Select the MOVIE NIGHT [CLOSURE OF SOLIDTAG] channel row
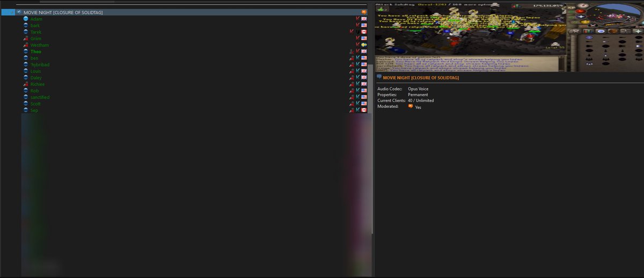The height and width of the screenshot is (278, 644). [185, 12]
